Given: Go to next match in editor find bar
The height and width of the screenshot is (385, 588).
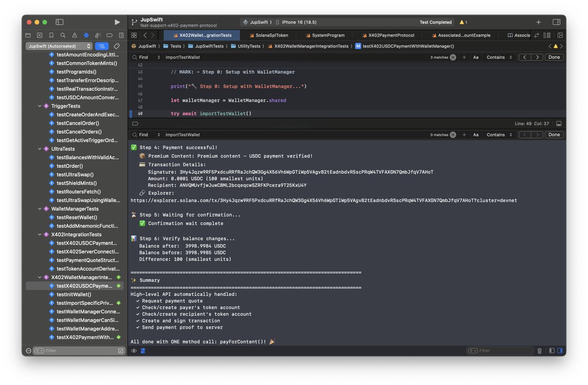Looking at the screenshot, I should click(537, 57).
